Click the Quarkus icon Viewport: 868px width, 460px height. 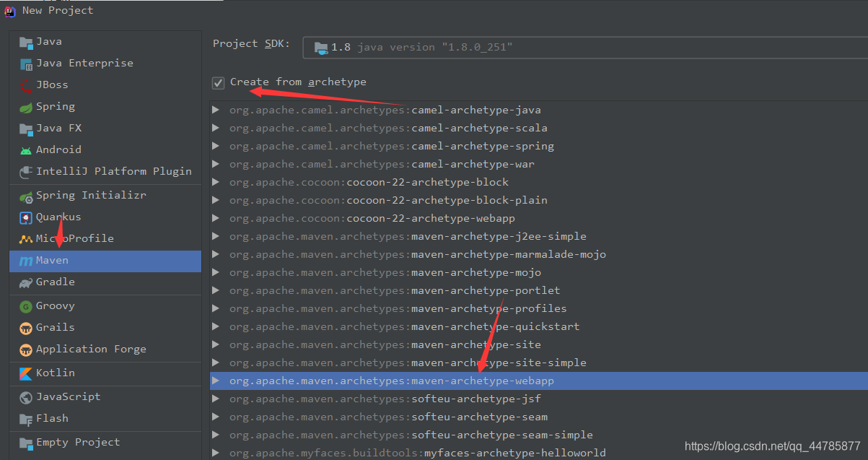[26, 217]
